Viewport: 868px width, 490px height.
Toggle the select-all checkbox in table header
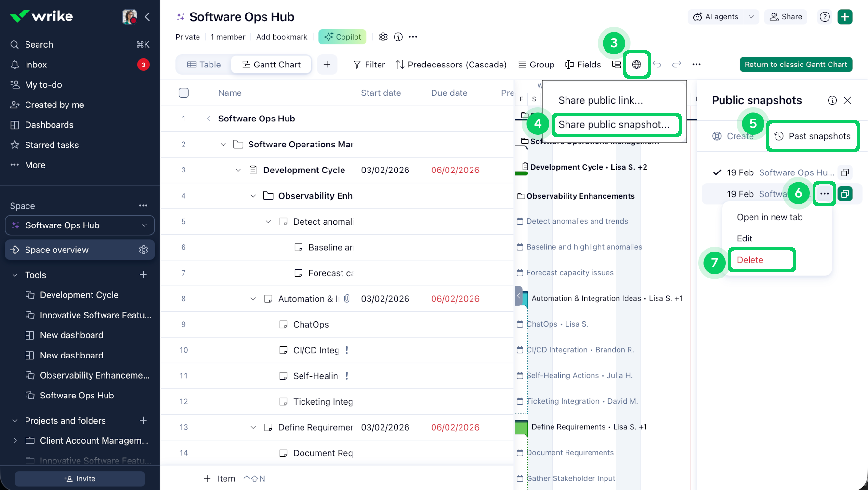(184, 93)
